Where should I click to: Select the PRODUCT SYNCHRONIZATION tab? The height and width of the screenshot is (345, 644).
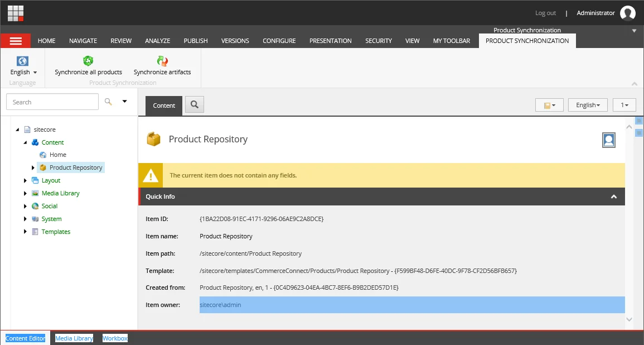527,41
